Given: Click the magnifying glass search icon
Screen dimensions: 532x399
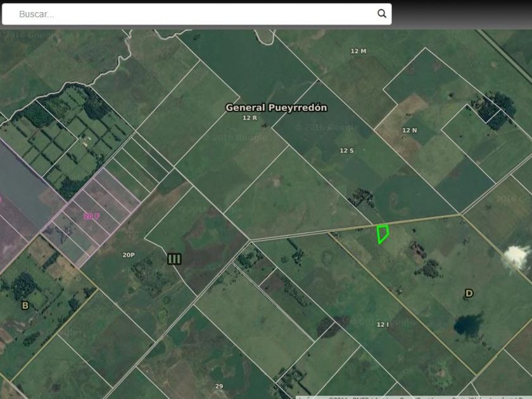Looking at the screenshot, I should (382, 13).
